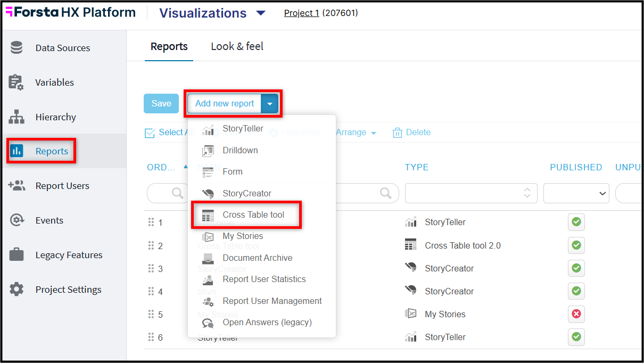644x363 pixels.
Task: Open the Events icon in sidebar
Action: coord(16,220)
